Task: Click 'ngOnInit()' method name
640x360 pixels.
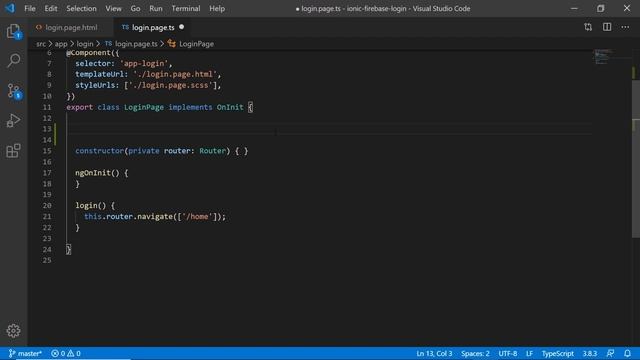Action: pos(97,173)
